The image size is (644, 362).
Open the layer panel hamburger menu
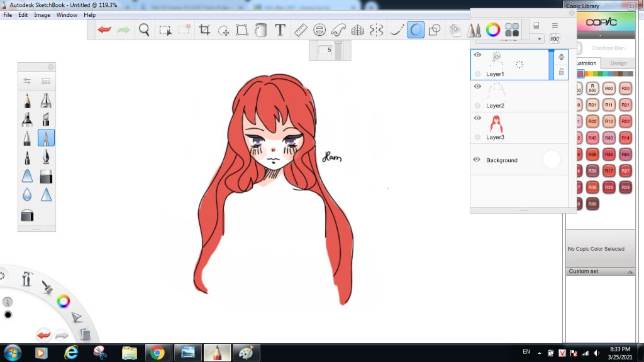click(x=555, y=25)
